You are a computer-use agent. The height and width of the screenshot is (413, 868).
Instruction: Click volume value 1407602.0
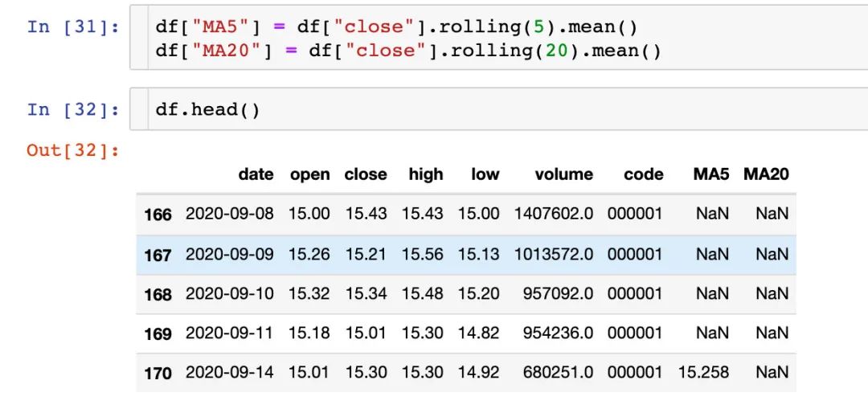(x=554, y=214)
